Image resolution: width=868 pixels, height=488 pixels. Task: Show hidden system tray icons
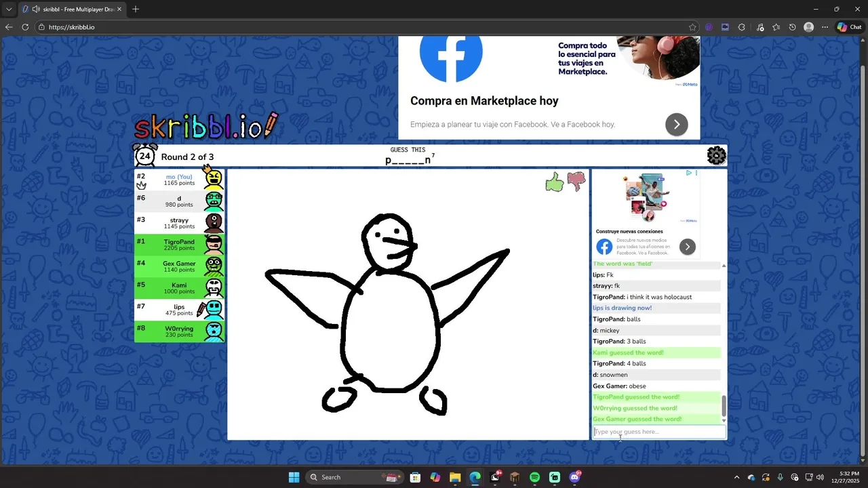[736, 477]
